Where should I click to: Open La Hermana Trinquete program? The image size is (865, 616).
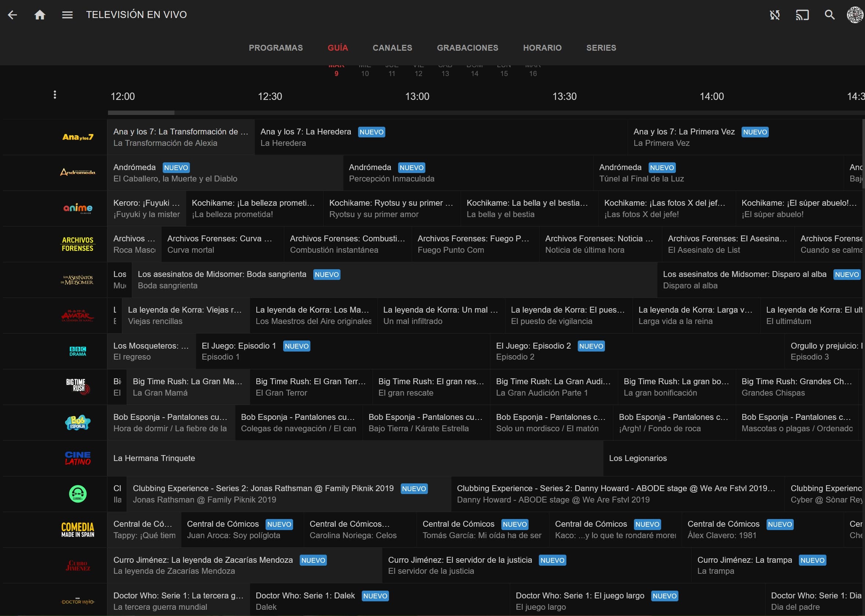click(354, 458)
